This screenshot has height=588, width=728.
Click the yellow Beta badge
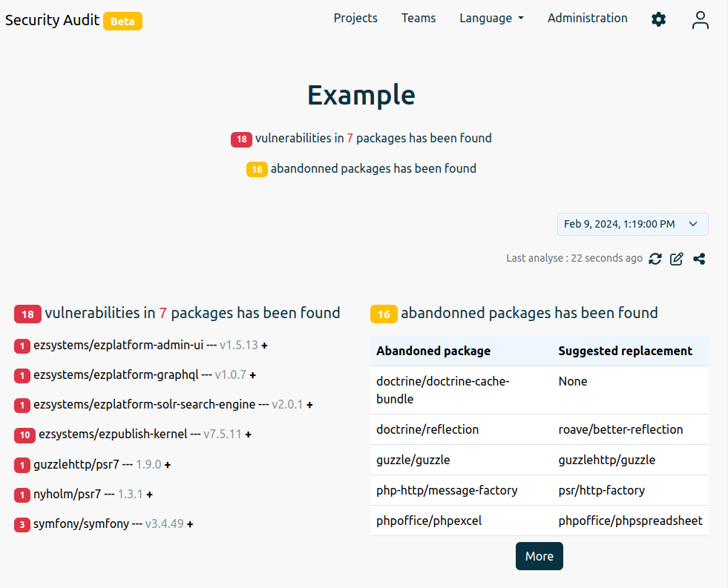122,22
